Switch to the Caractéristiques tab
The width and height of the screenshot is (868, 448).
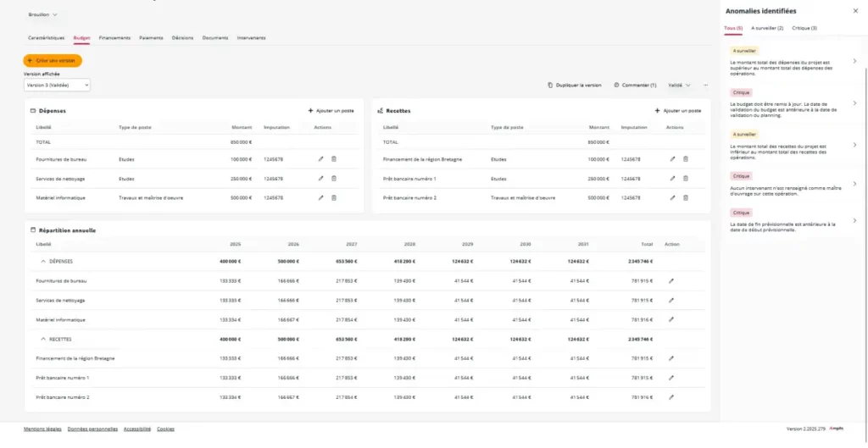(46, 37)
